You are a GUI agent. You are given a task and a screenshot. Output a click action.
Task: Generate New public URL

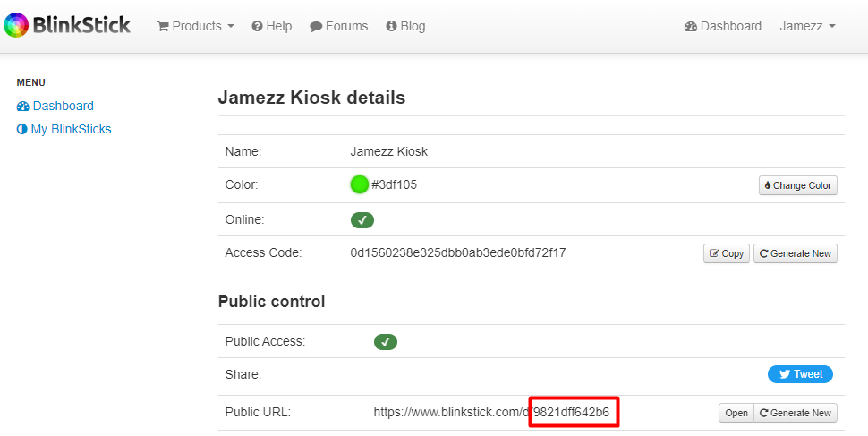[795, 413]
